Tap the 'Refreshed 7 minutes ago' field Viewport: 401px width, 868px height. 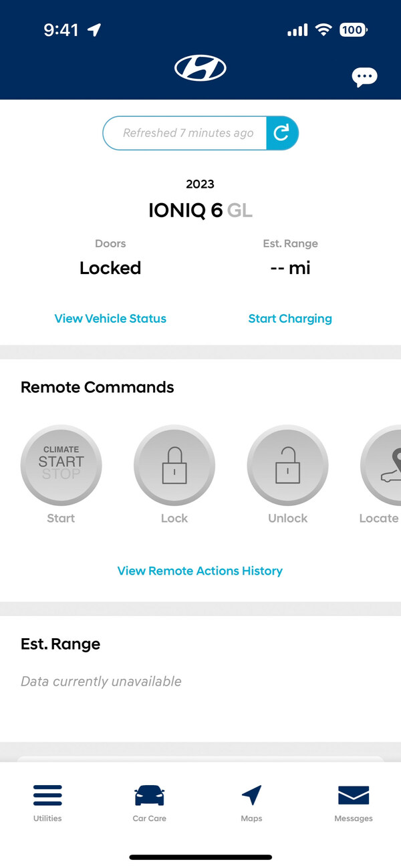(x=187, y=133)
